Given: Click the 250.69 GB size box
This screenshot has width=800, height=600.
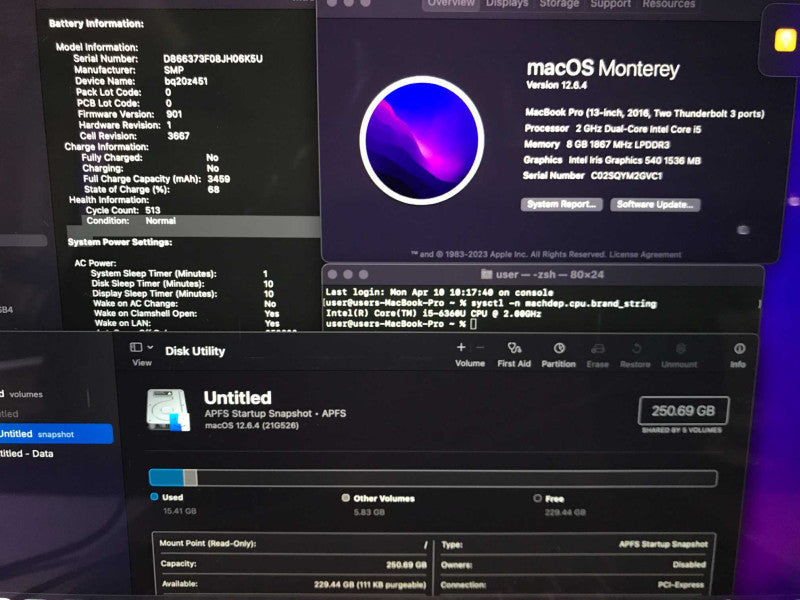Looking at the screenshot, I should pyautogui.click(x=683, y=411).
